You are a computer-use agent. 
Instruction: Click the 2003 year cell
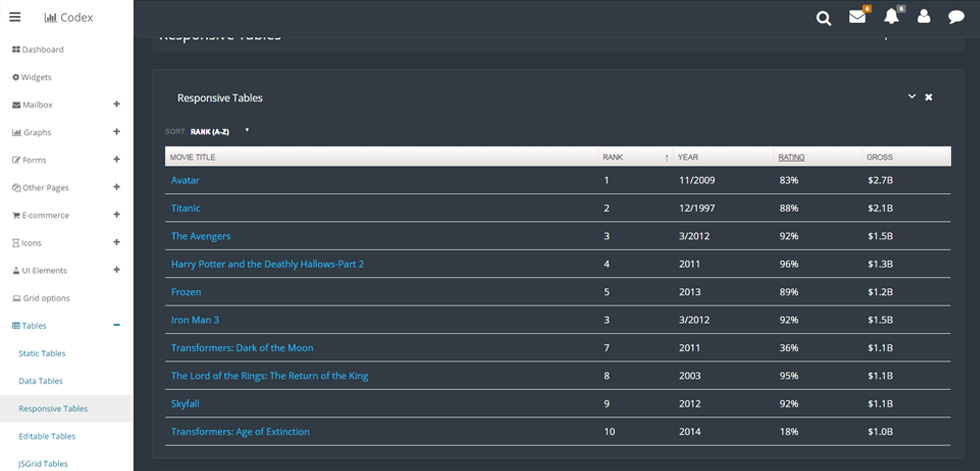point(689,375)
